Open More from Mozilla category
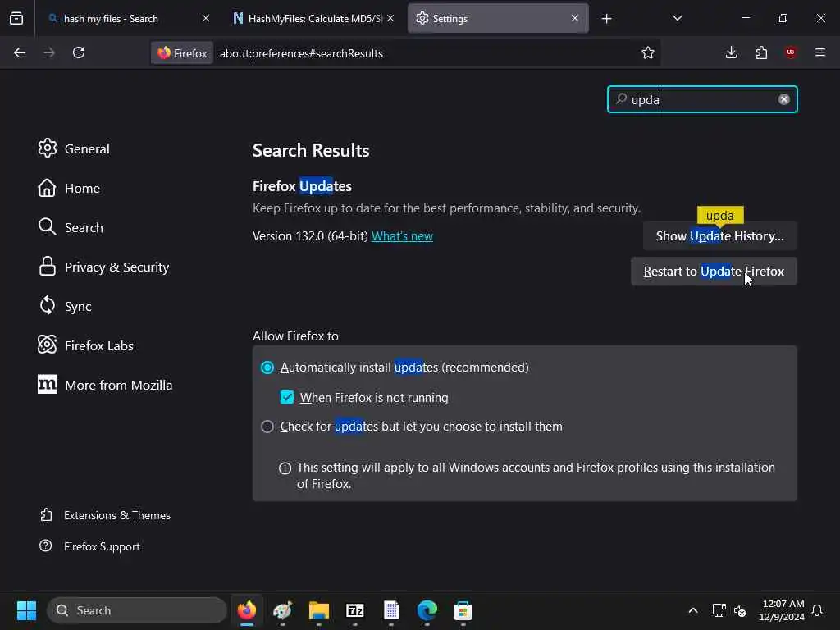Viewport: 840px width, 630px height. pos(105,385)
